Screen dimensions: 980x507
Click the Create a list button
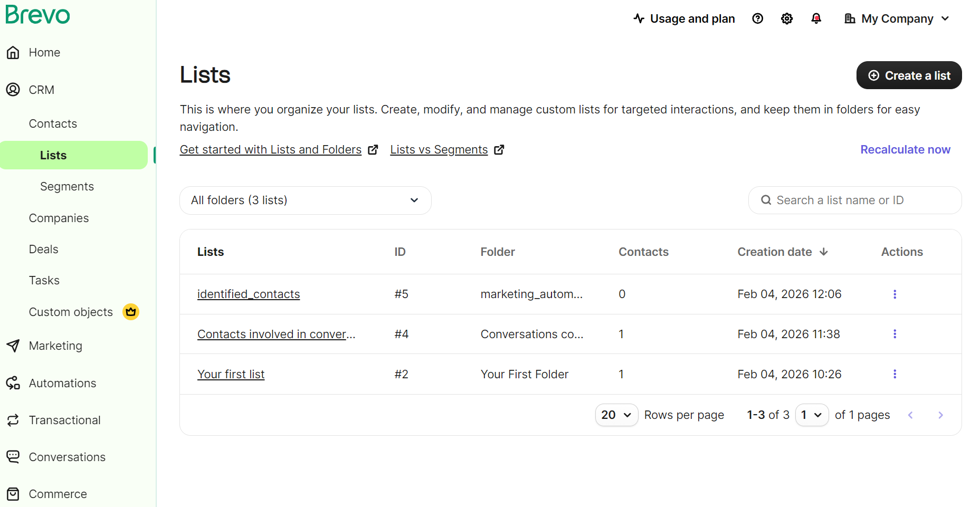(x=908, y=75)
